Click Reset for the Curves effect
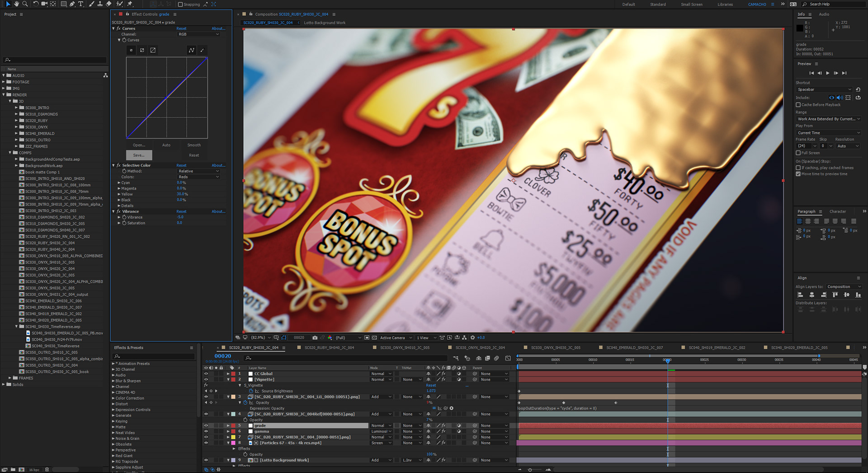 pos(181,28)
